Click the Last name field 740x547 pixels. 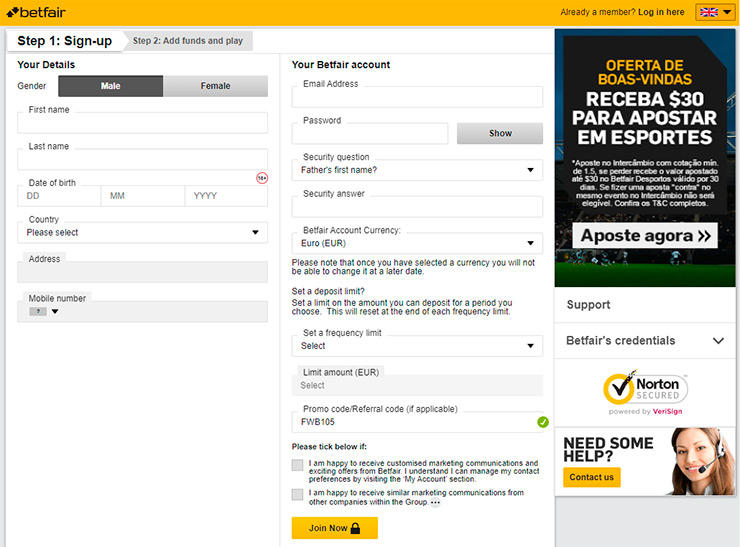coord(143,160)
